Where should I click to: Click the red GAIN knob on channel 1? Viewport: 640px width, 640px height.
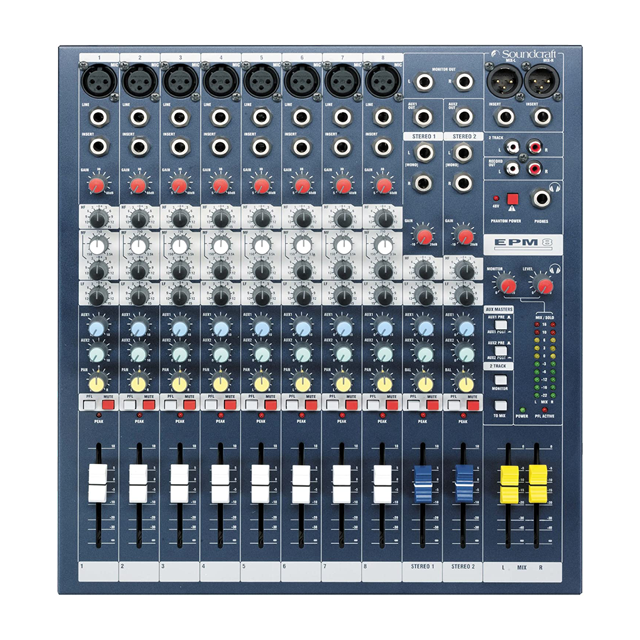[x=97, y=185]
